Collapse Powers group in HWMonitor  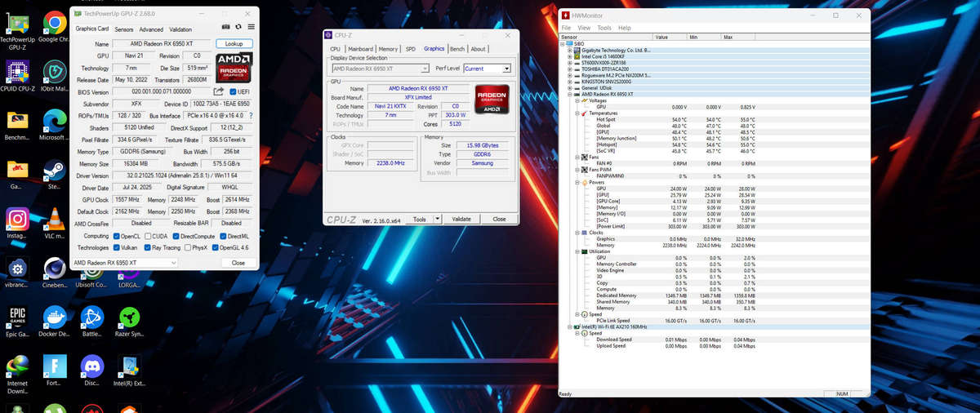(577, 183)
